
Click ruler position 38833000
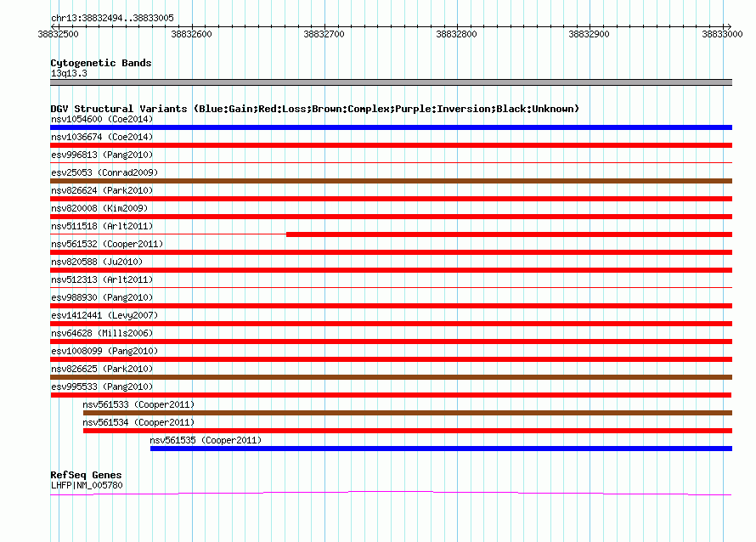722,34
